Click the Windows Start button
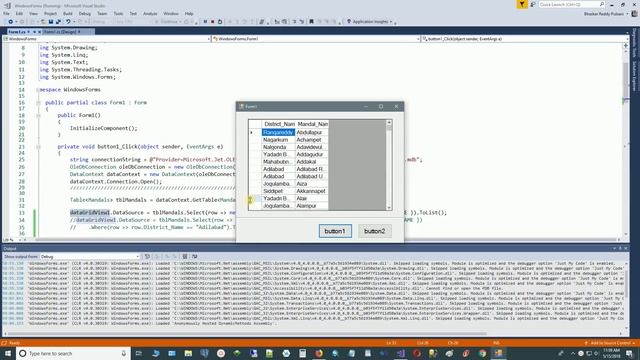Image resolution: width=640 pixels, height=360 pixels. pos(8,353)
